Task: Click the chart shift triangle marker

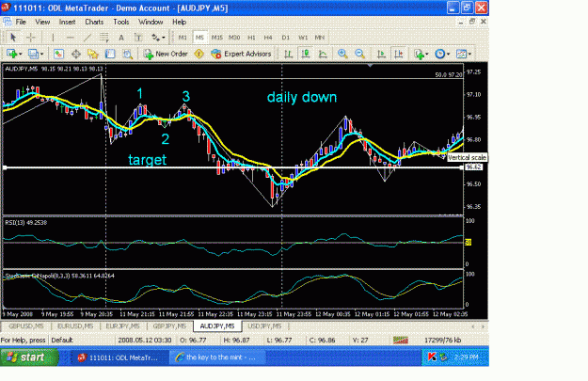Action: pyautogui.click(x=370, y=66)
